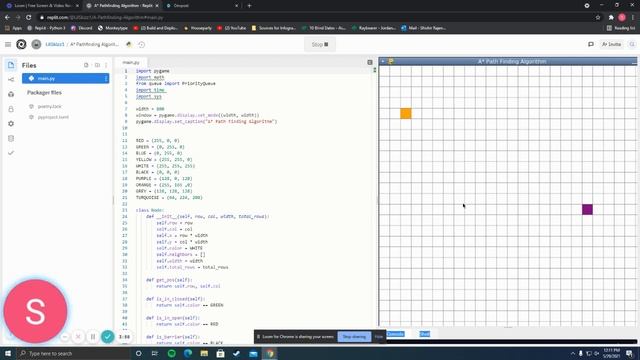Open File Explorer from the taskbar
This screenshot has height=360, width=640.
tap(204, 353)
